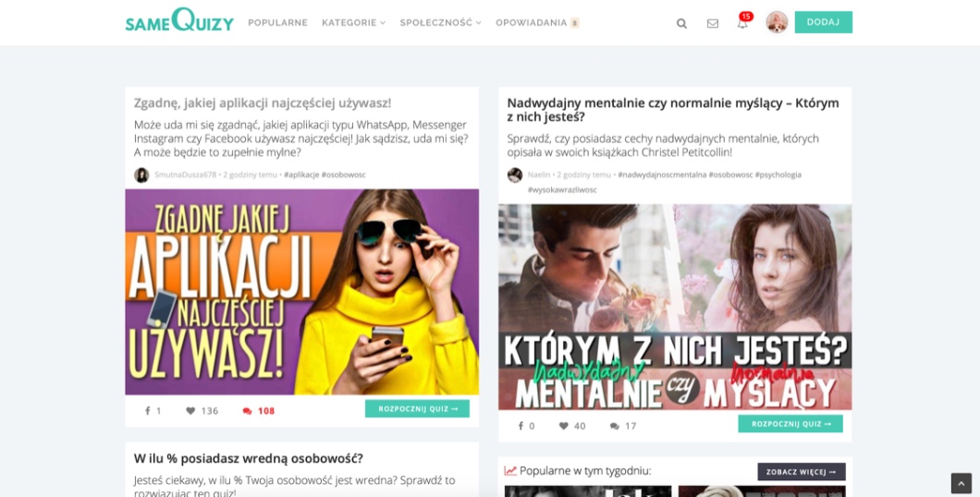This screenshot has width=980, height=497.
Task: Click the Zgadnę jakiej aplikacji quiz thumbnail
Action: (301, 291)
